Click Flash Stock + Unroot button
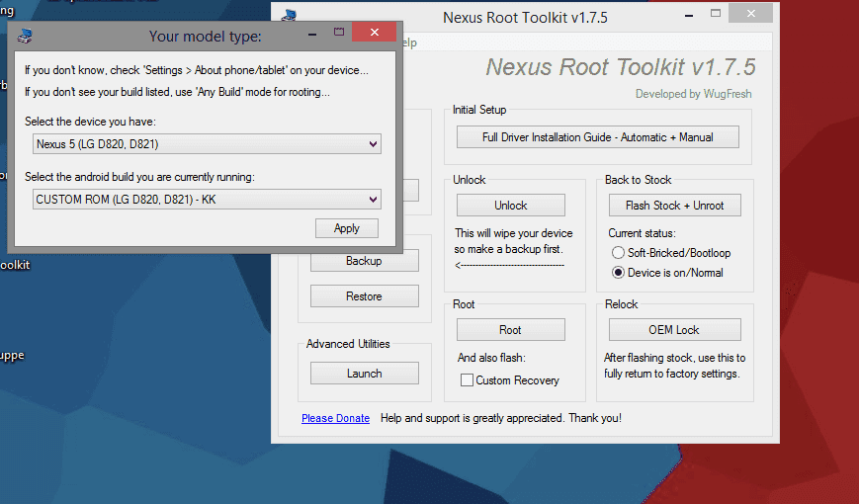The image size is (859, 504). pyautogui.click(x=675, y=206)
